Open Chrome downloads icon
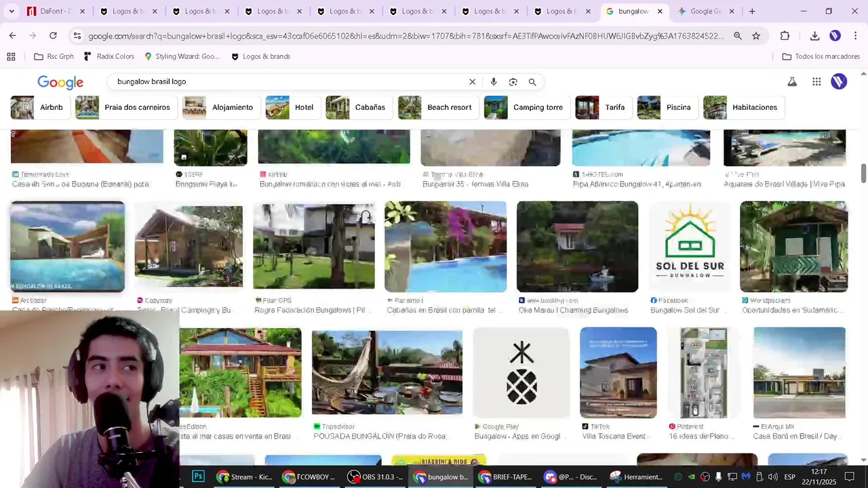Screen dimensions: 868x488 [815, 36]
